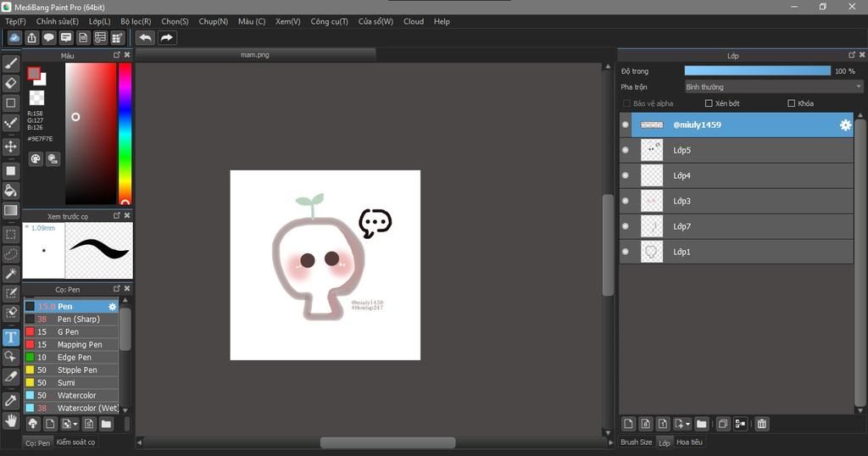The width and height of the screenshot is (868, 456).
Task: Select the Move tool with four arrows
Action: pyautogui.click(x=10, y=147)
